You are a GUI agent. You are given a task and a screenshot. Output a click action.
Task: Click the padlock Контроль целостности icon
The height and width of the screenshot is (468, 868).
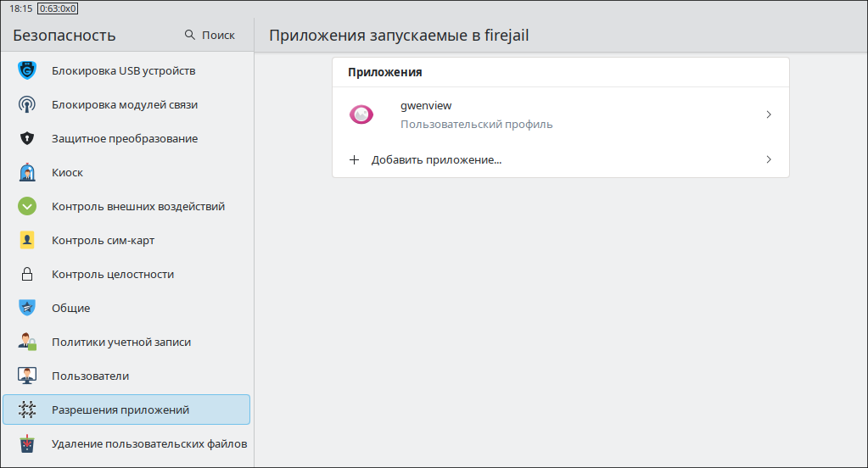(x=27, y=274)
